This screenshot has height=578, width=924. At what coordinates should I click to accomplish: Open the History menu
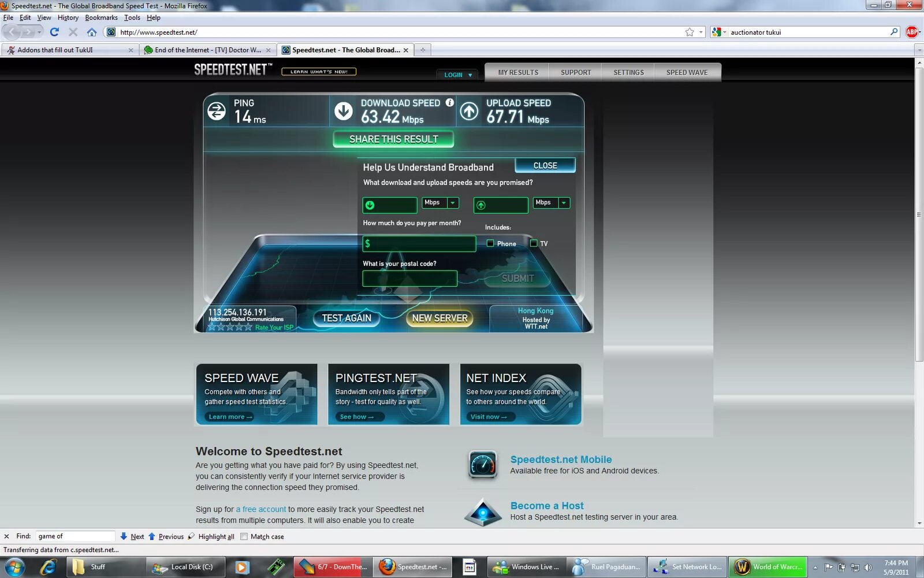pyautogui.click(x=68, y=17)
